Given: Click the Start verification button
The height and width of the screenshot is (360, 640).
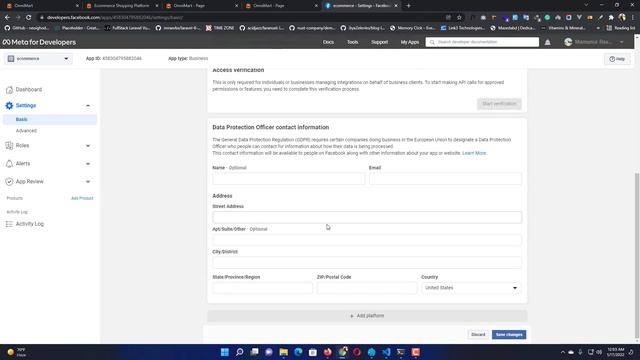Looking at the screenshot, I should [499, 104].
